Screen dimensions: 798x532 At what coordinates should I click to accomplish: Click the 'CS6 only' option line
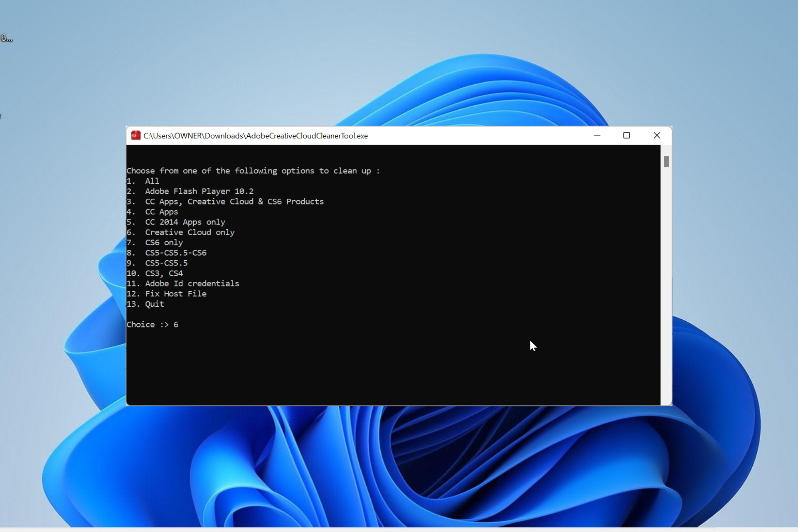[x=163, y=243]
